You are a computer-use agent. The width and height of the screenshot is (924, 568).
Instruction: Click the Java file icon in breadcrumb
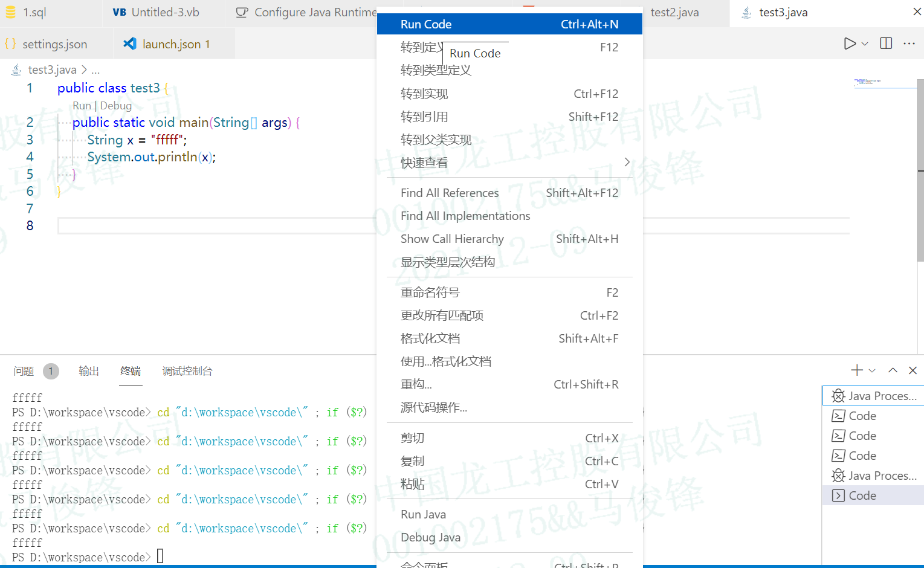click(x=17, y=70)
